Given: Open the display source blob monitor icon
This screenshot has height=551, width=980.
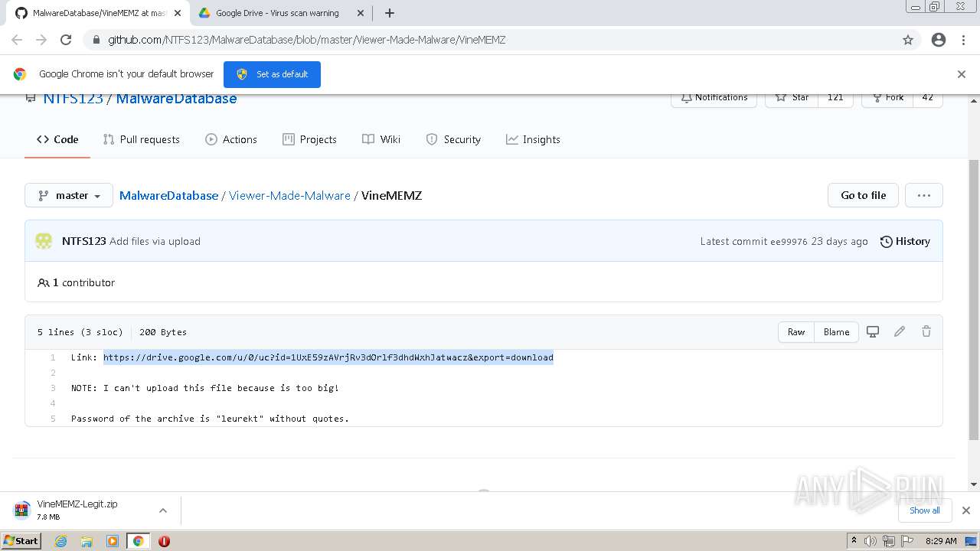Looking at the screenshot, I should [873, 331].
